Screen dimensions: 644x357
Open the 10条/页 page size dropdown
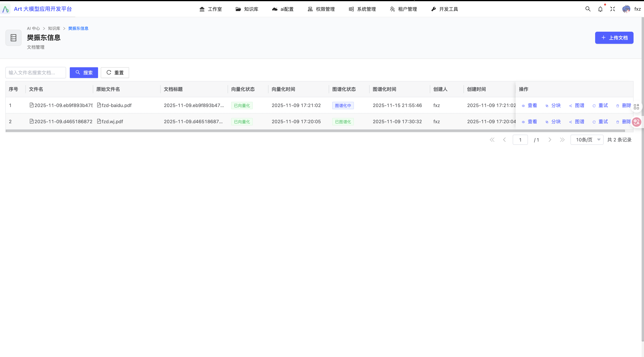pyautogui.click(x=587, y=140)
